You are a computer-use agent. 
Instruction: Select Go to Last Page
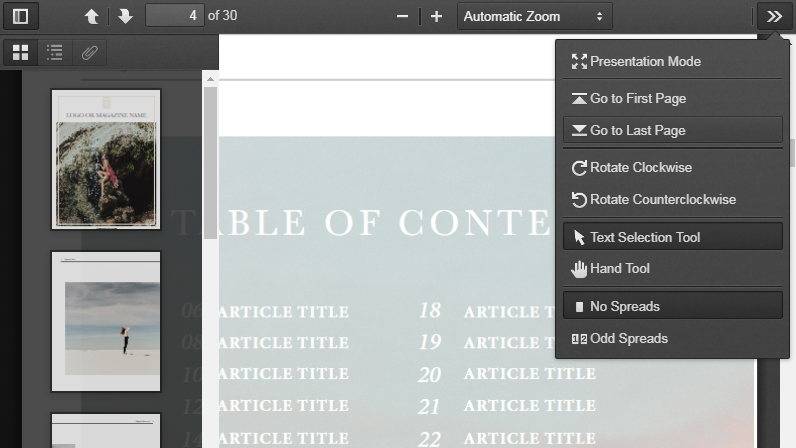point(673,130)
